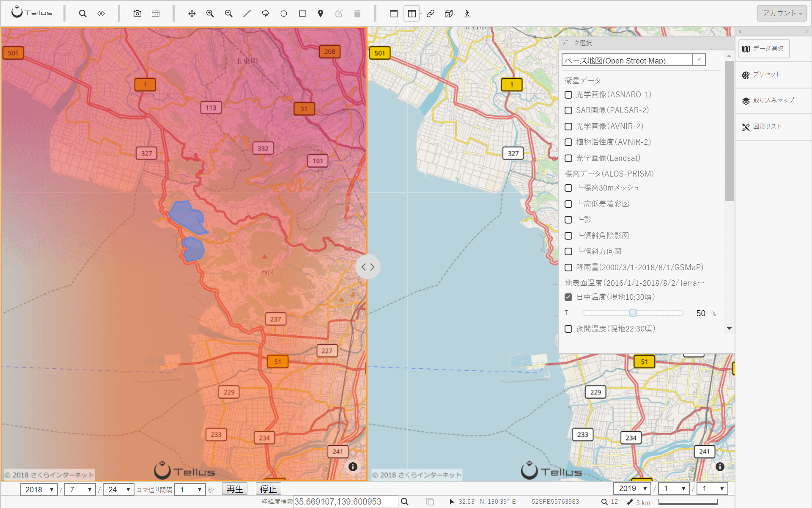The image size is (812, 508).
Task: Select the place marker pin tool
Action: (x=321, y=14)
